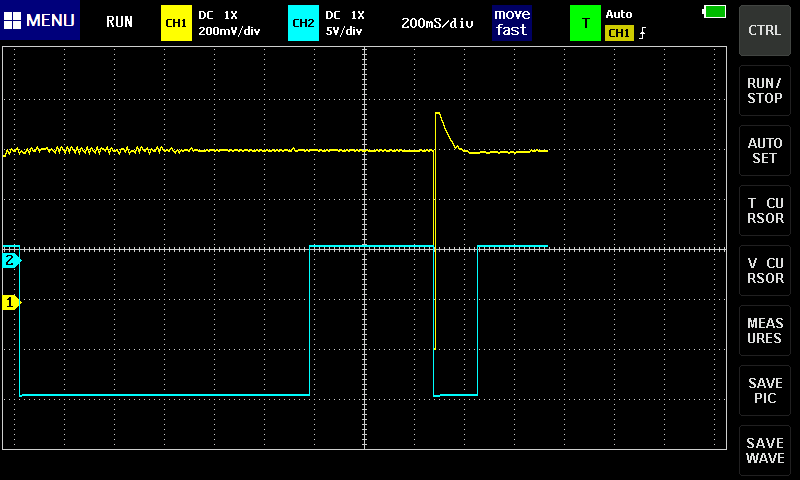800x480 pixels.
Task: Click the green T trigger icon
Action: pos(585,22)
